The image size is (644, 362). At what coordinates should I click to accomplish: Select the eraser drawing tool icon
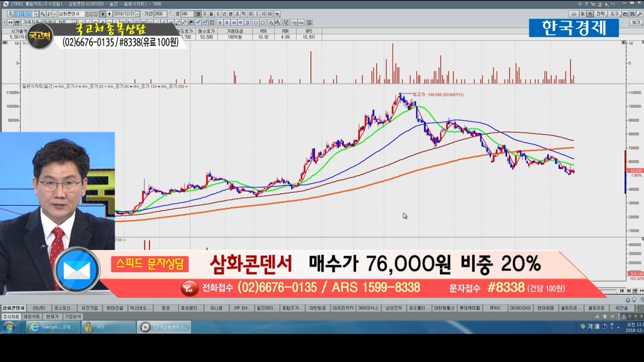point(177,23)
